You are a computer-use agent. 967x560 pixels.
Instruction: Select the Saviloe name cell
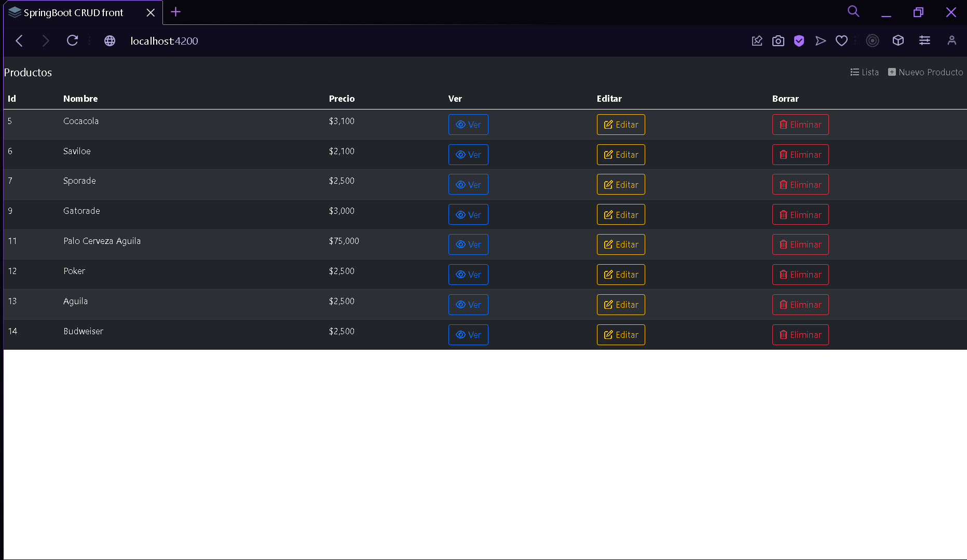pyautogui.click(x=77, y=151)
